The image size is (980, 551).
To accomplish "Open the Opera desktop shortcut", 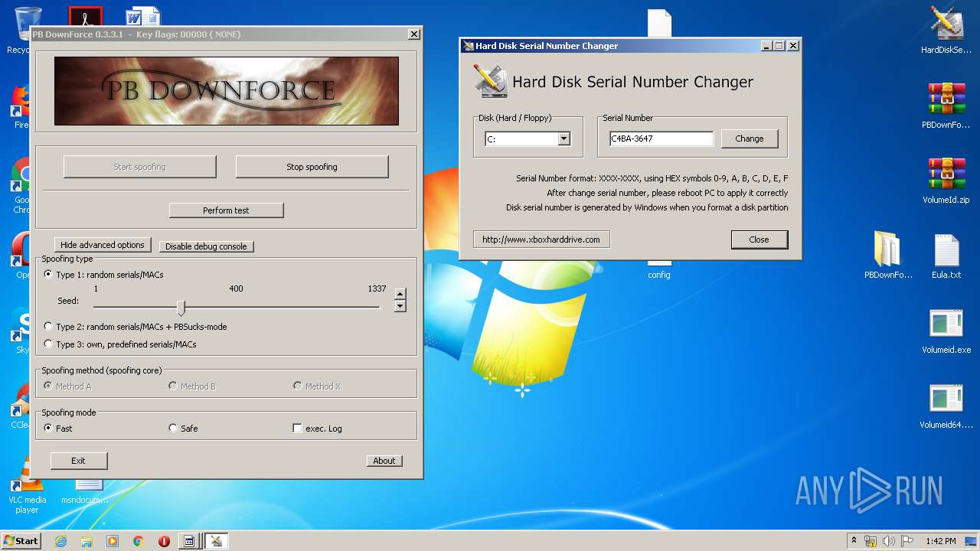I will click(20, 254).
